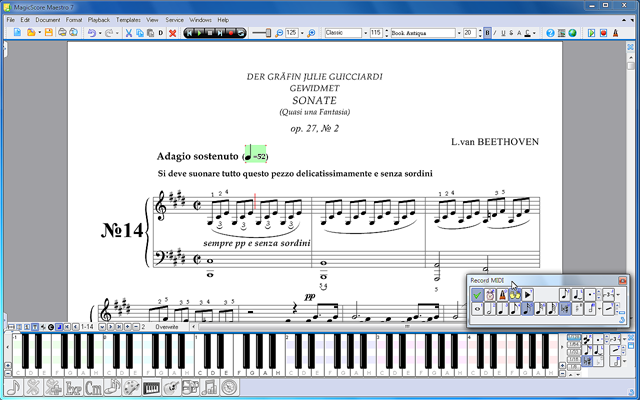Open the Classic style dropdown
This screenshot has width=640, height=400.
click(365, 33)
